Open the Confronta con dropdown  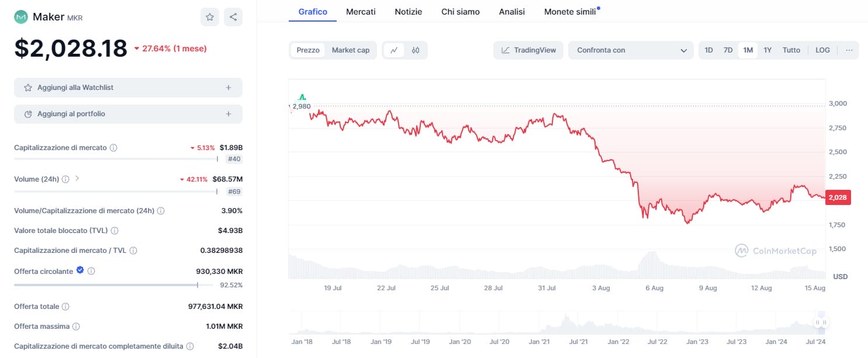[x=631, y=50]
